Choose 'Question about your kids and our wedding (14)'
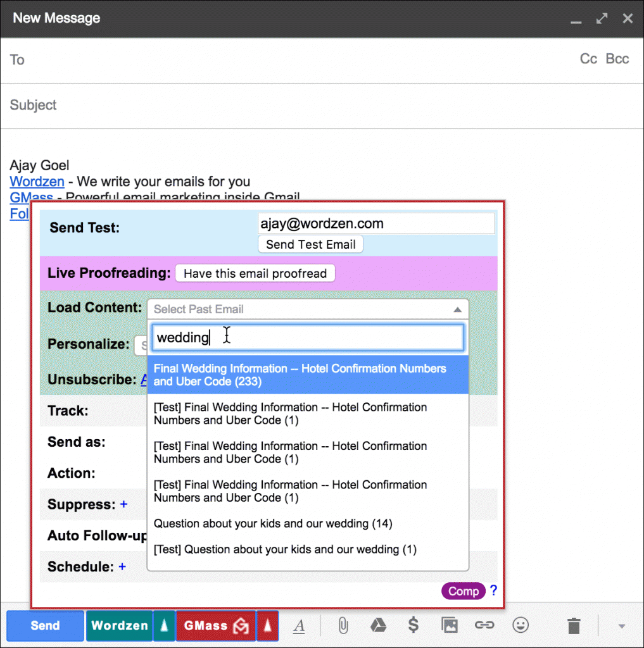 point(273,523)
